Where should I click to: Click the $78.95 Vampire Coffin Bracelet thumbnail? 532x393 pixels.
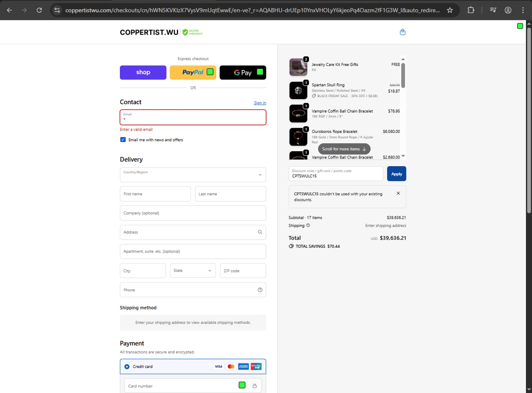point(298,114)
